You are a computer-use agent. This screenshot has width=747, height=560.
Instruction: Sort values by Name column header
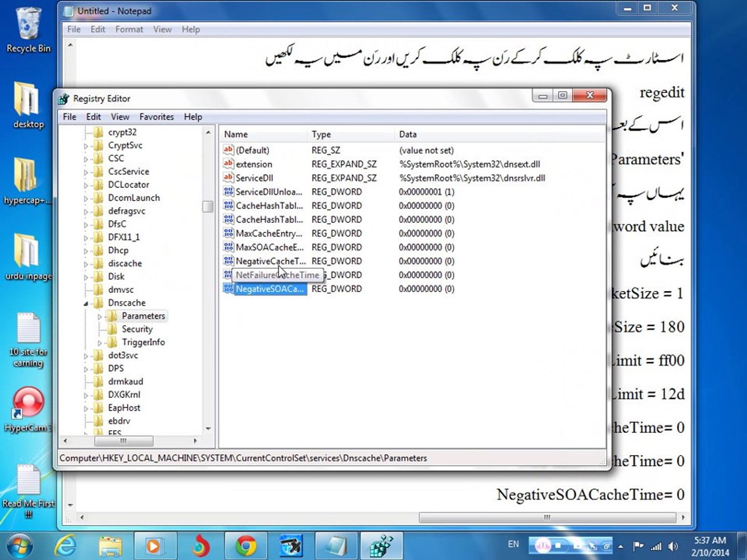(263, 134)
